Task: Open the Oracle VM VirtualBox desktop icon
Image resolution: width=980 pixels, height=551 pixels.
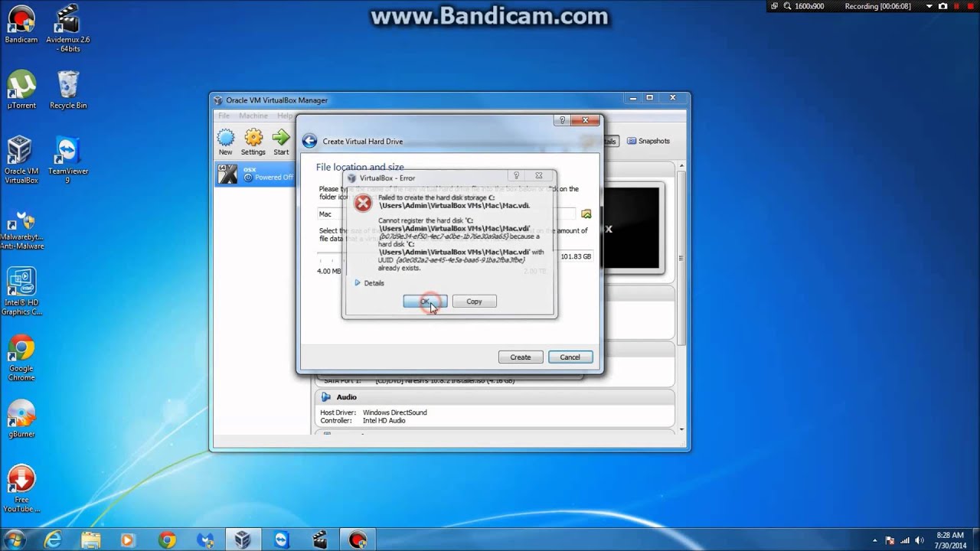Action: point(21,161)
